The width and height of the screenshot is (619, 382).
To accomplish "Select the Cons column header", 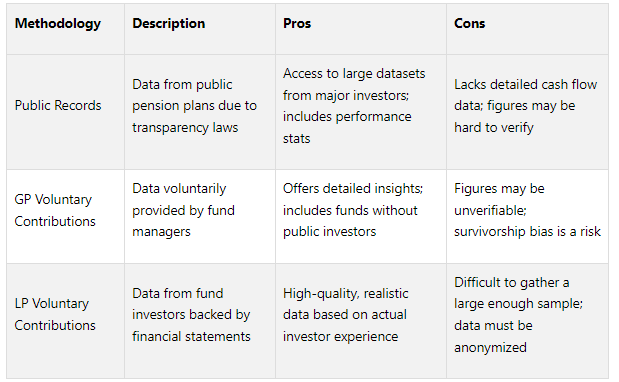I will point(469,24).
